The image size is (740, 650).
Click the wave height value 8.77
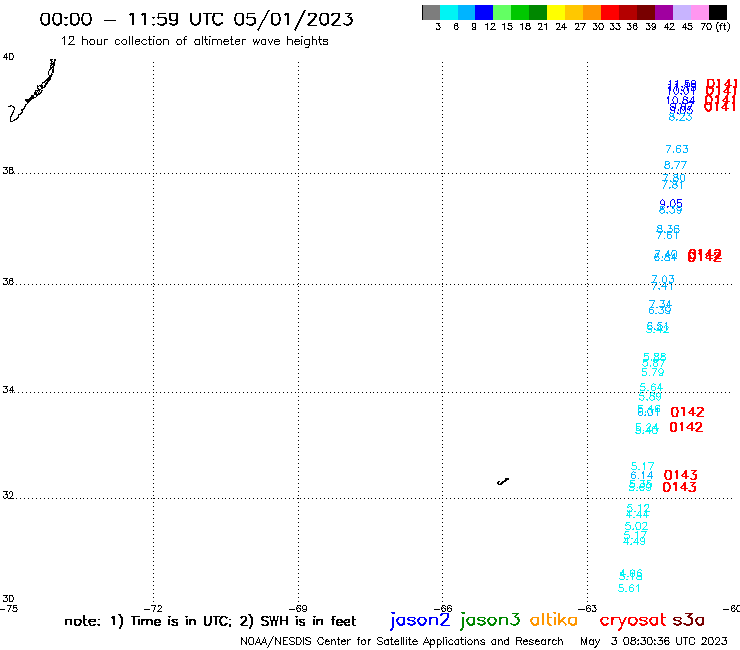[675, 165]
